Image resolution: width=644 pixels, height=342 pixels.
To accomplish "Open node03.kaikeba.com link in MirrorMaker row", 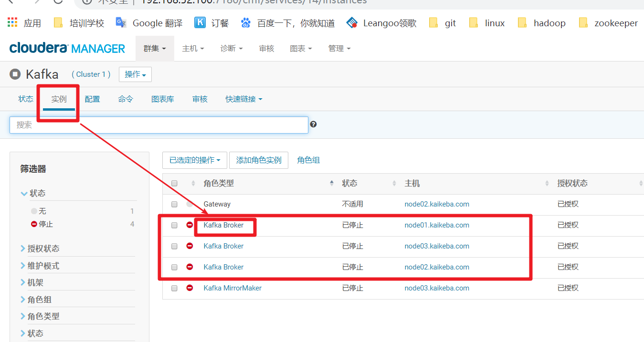I will (x=437, y=288).
